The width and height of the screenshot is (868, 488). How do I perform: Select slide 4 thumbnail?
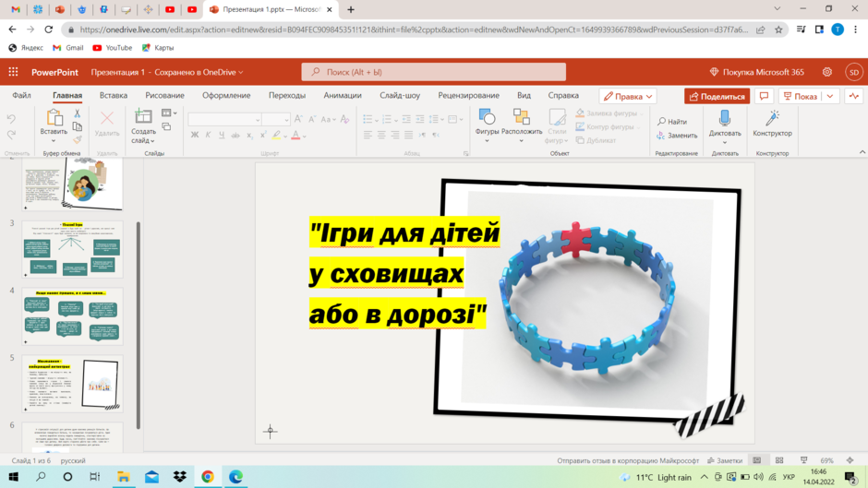click(x=73, y=316)
